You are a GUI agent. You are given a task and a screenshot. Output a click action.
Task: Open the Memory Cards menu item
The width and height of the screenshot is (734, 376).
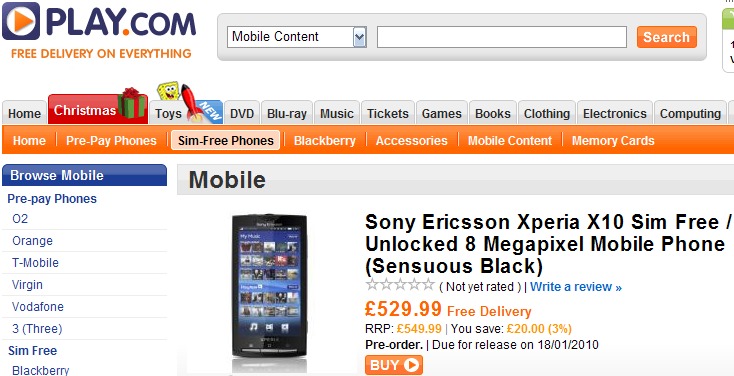click(x=613, y=140)
